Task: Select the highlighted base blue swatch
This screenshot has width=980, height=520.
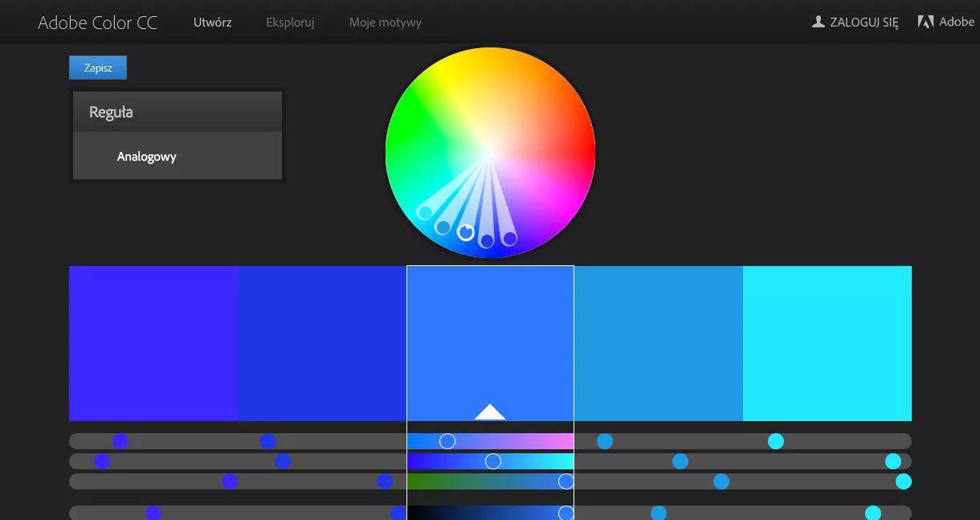Action: click(490, 343)
